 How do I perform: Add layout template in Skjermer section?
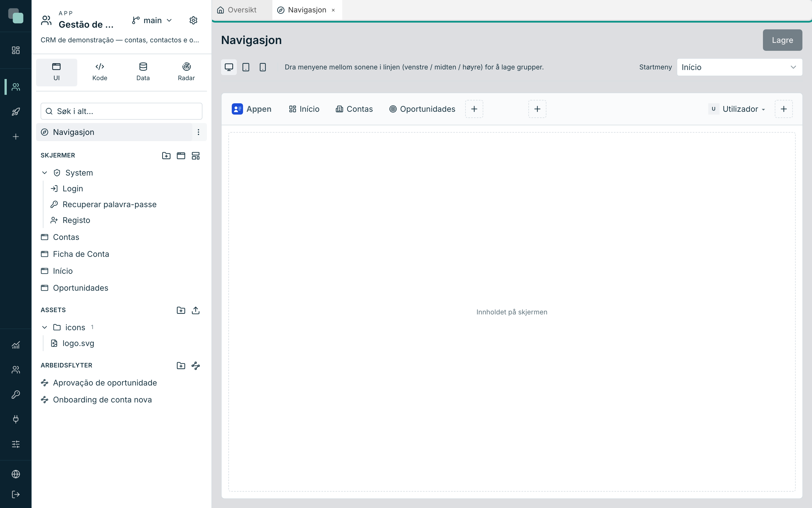[196, 156]
